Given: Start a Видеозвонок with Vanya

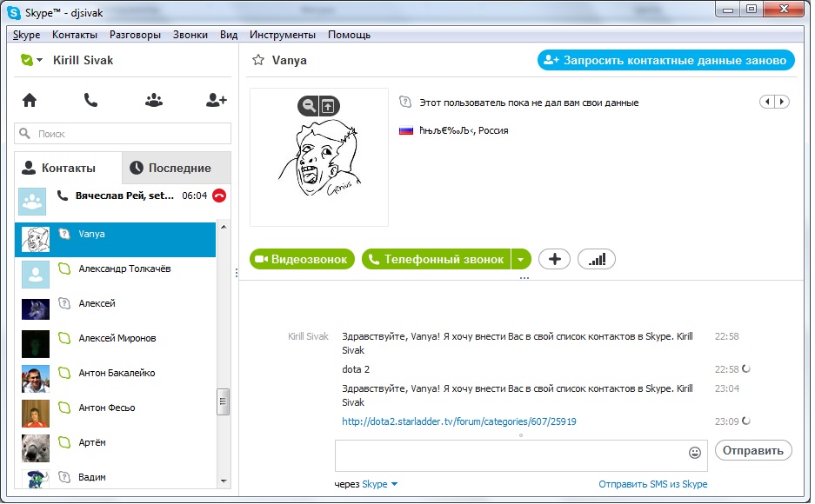Looking at the screenshot, I should pyautogui.click(x=302, y=259).
